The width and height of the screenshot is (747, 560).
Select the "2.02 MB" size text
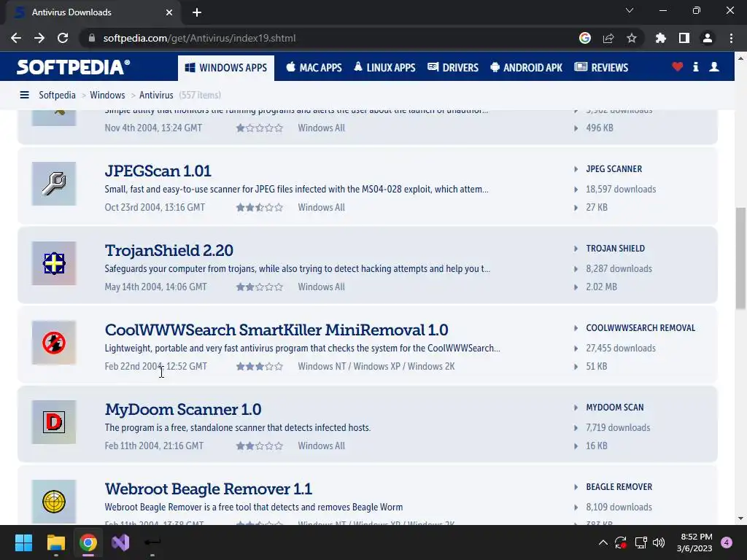601,287
